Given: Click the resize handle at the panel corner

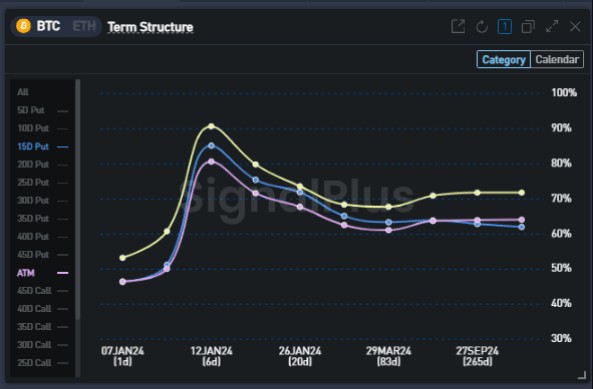Looking at the screenshot, I should click(x=582, y=375).
